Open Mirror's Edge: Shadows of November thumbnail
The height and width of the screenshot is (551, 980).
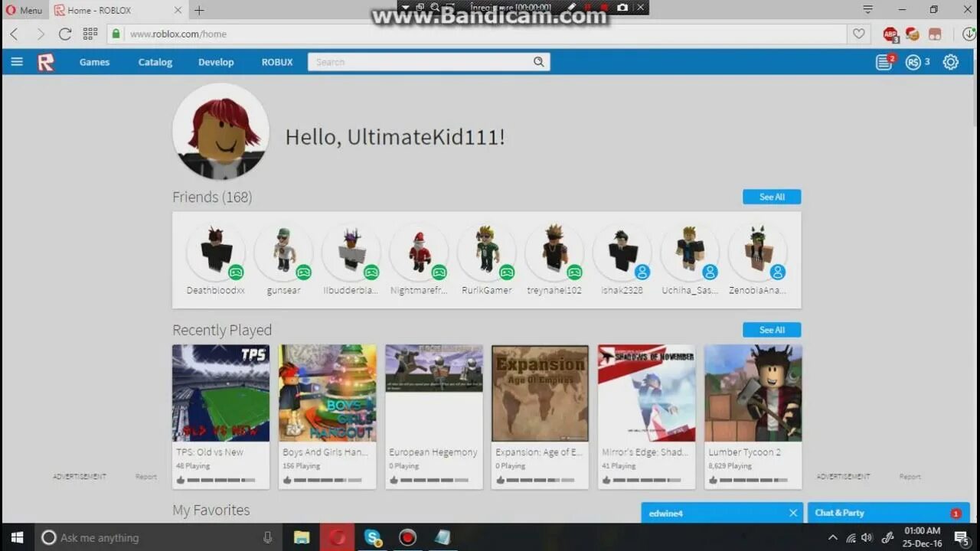[x=646, y=393]
